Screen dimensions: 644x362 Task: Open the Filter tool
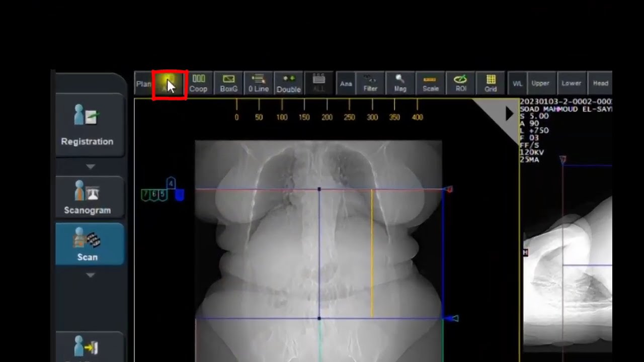370,83
